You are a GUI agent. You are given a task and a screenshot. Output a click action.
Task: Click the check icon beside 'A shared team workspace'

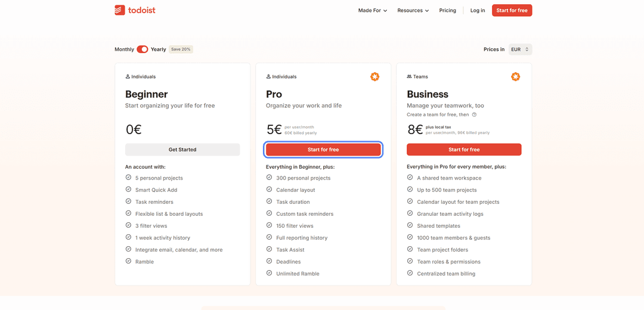[x=410, y=178]
